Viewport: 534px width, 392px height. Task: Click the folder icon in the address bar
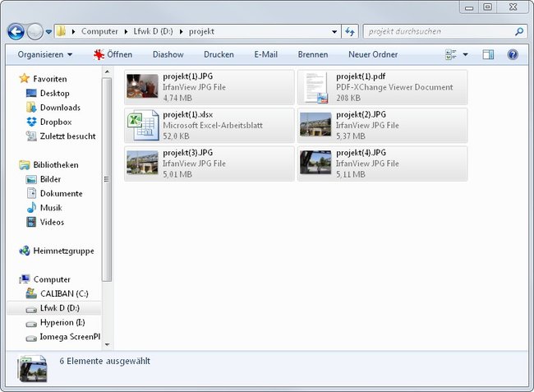pos(61,31)
